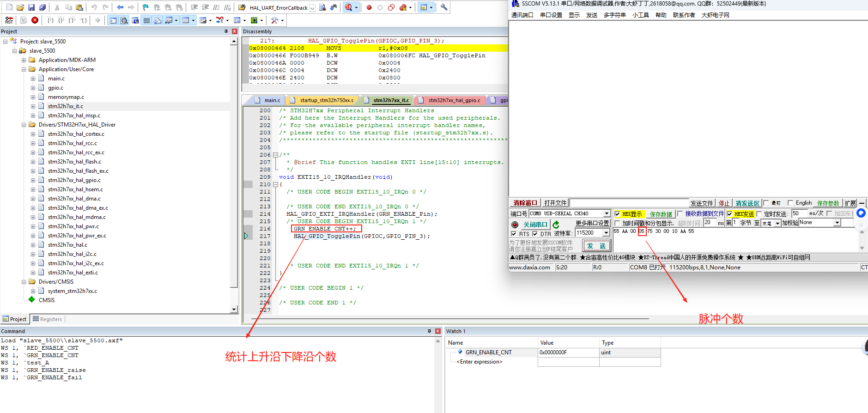Viewport: 868px width, 413px height.
Task: Collapse the Drivers/STM32H7xx_HAL_Driver folder
Action: [24, 125]
